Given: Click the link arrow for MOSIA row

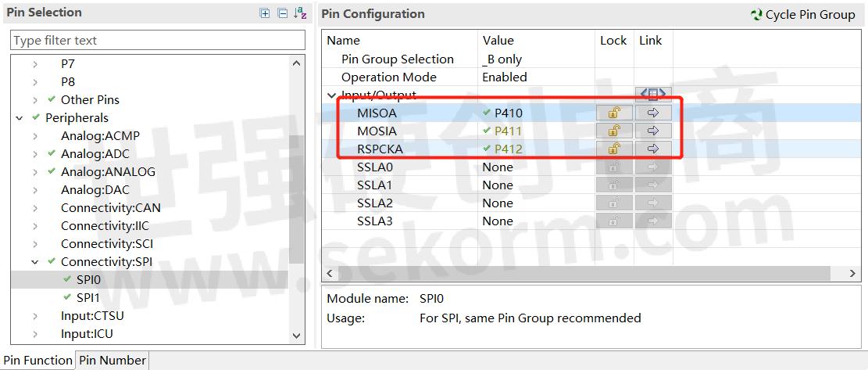Looking at the screenshot, I should pyautogui.click(x=653, y=131).
